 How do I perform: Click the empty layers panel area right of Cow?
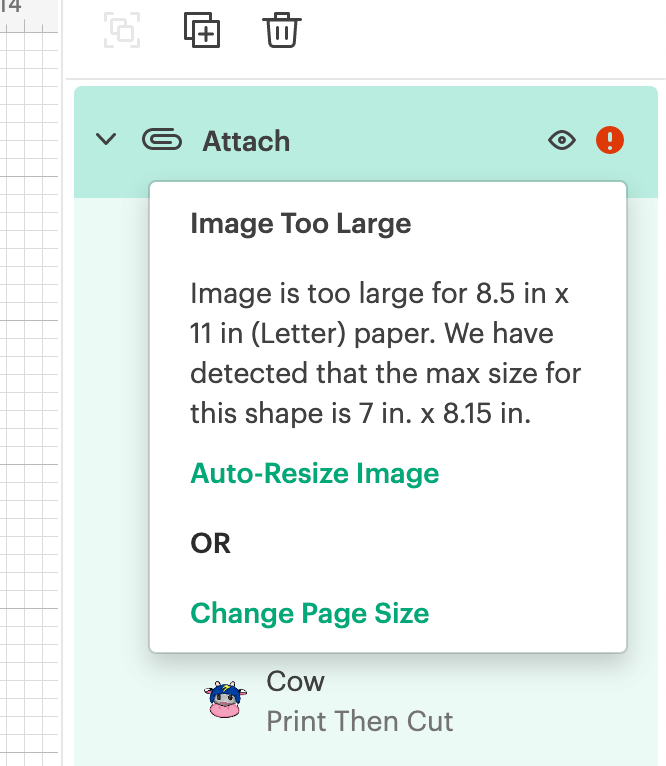560,701
